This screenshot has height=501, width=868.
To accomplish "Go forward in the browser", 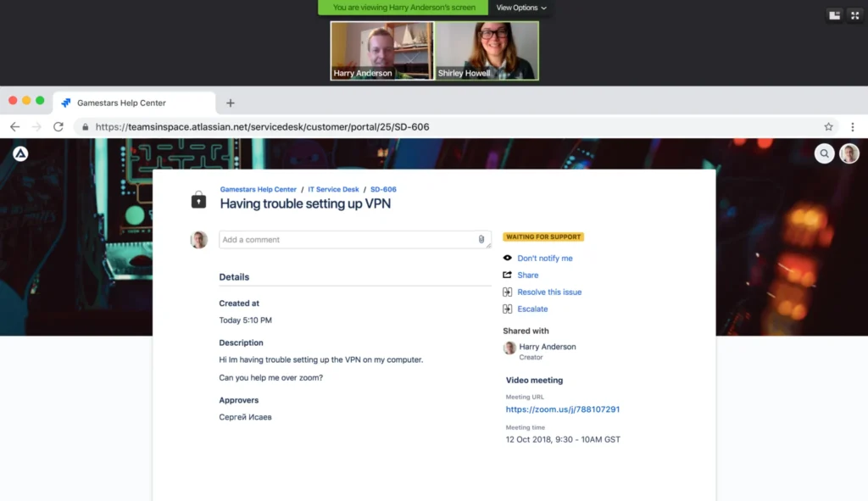I will pos(36,127).
